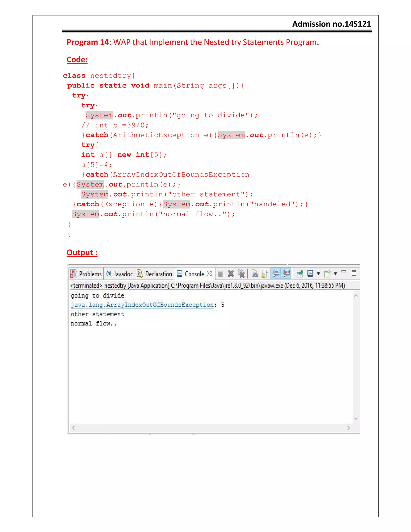Click the Display Selected Console icon
411x532 pixels.
point(310,274)
